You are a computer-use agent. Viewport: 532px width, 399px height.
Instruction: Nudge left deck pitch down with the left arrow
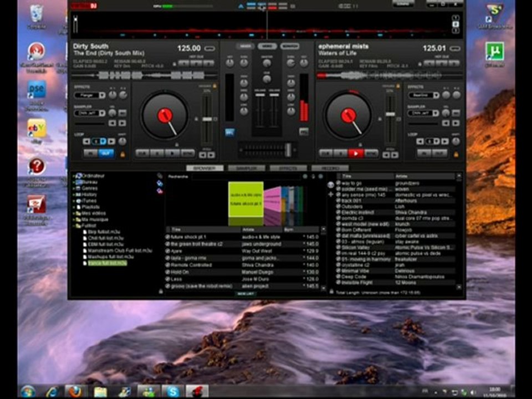coord(203,155)
